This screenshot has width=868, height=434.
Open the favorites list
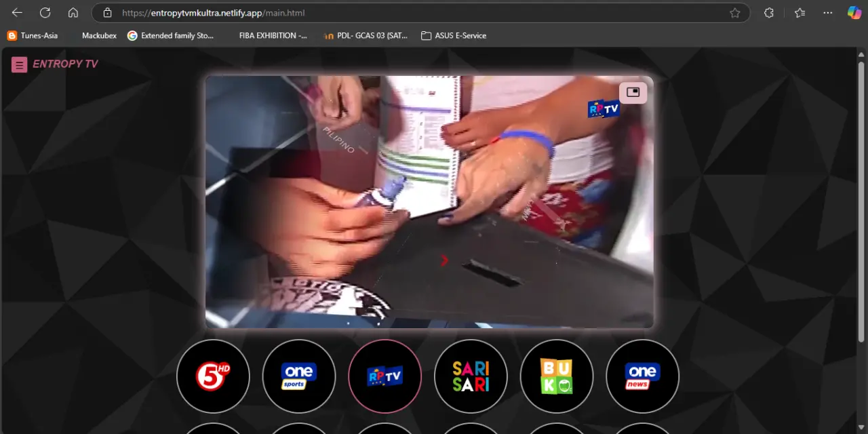pyautogui.click(x=800, y=13)
